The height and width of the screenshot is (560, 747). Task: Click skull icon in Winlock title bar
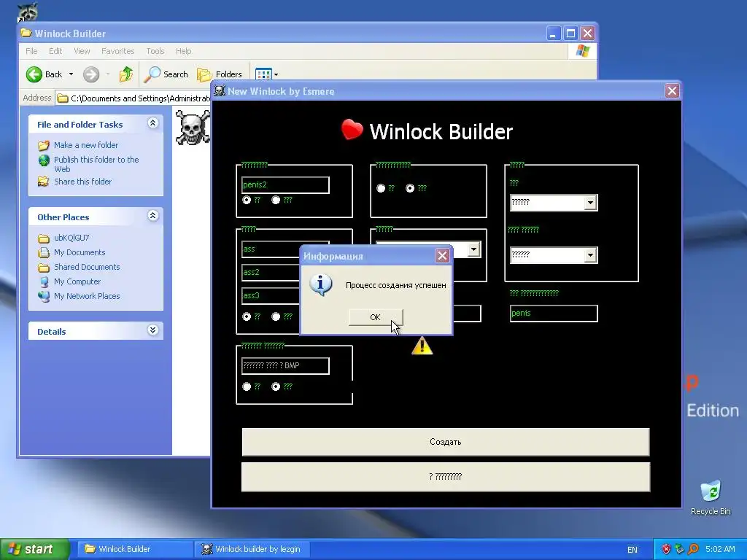220,90
